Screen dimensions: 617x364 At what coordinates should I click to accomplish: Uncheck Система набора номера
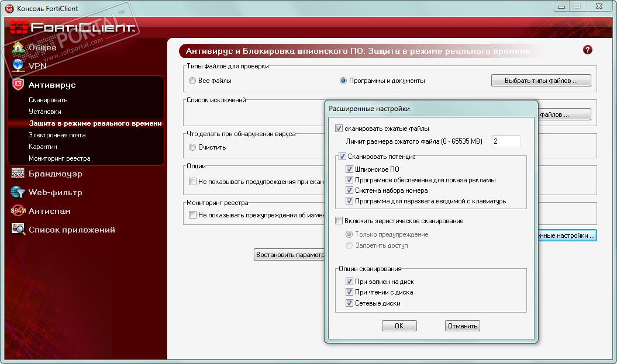(349, 190)
